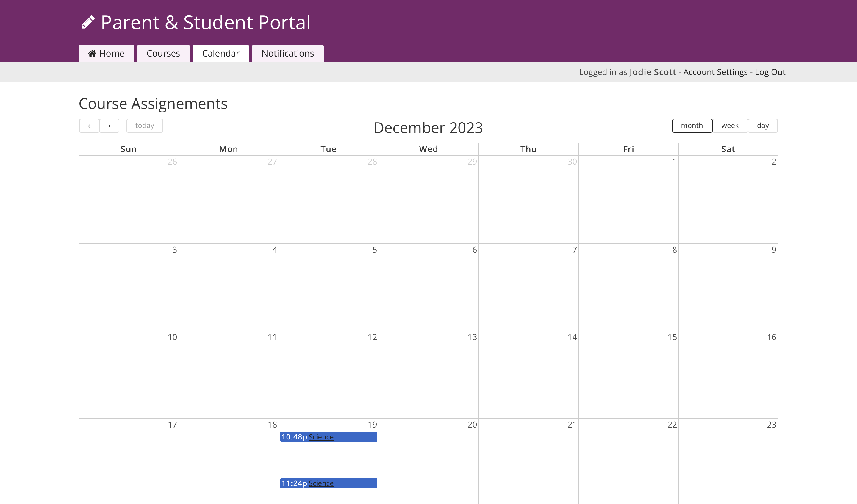Open the 11:24p Science assignment
The width and height of the screenshot is (857, 504).
[x=321, y=483]
